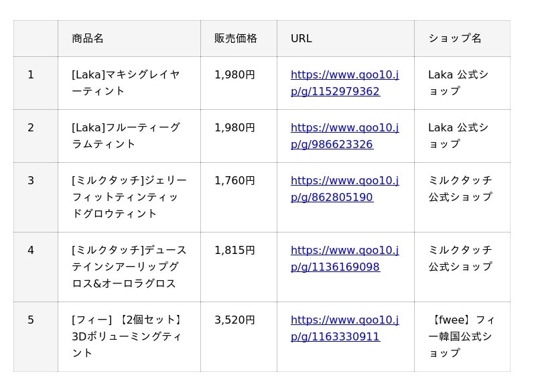Open the Qoo10 link ending in 986623326
536x392 pixels.
[344, 136]
